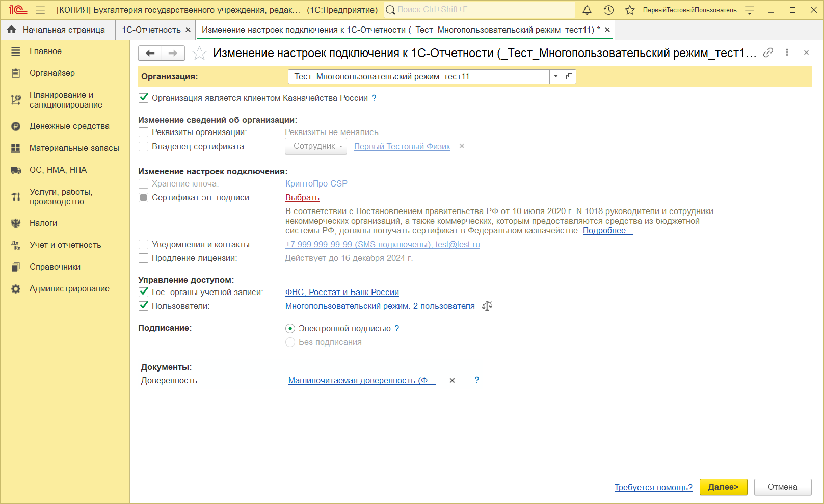Remove the Доверенность document
This screenshot has height=504, width=824.
(452, 380)
